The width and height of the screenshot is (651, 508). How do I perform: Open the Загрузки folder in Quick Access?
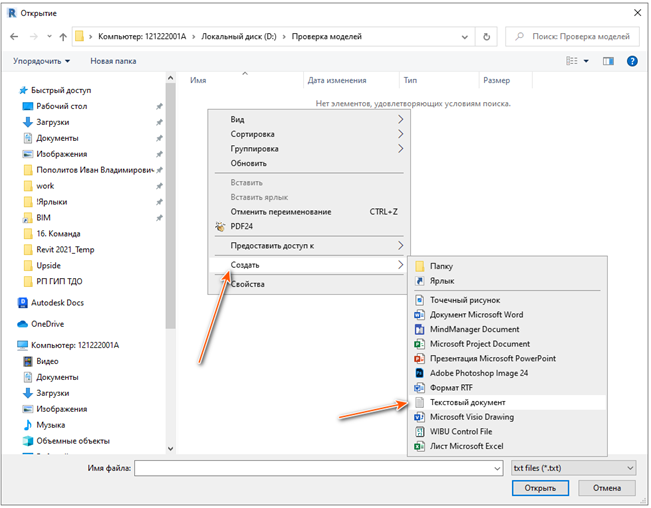point(53,122)
